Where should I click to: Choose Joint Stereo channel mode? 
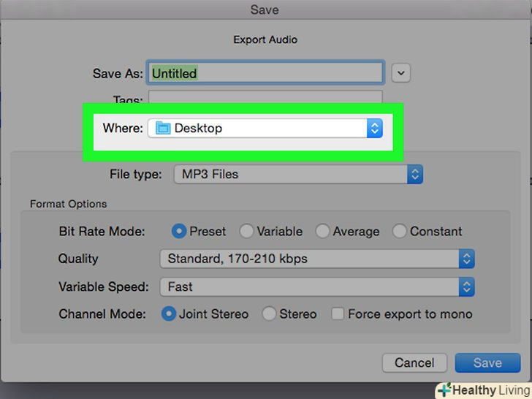point(169,314)
